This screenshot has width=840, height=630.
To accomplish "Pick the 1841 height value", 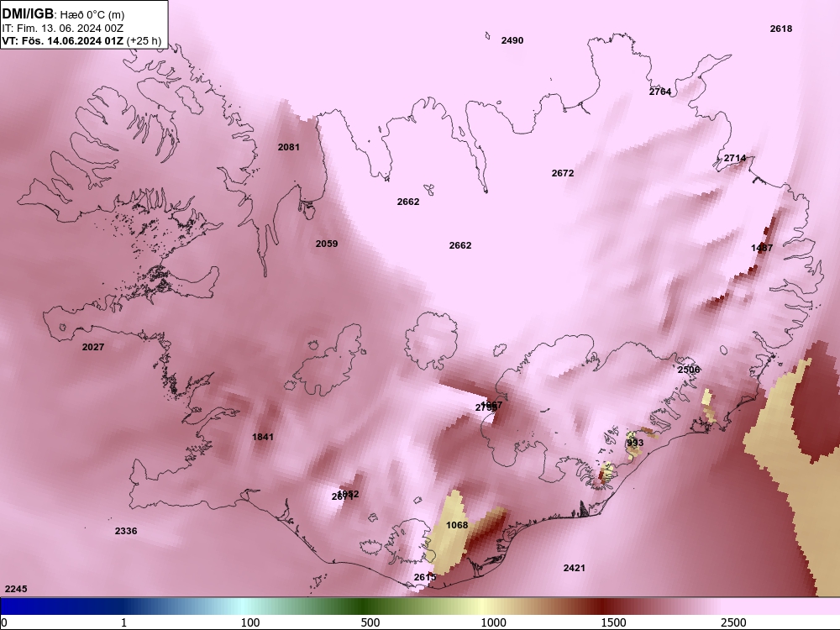I will tap(263, 437).
